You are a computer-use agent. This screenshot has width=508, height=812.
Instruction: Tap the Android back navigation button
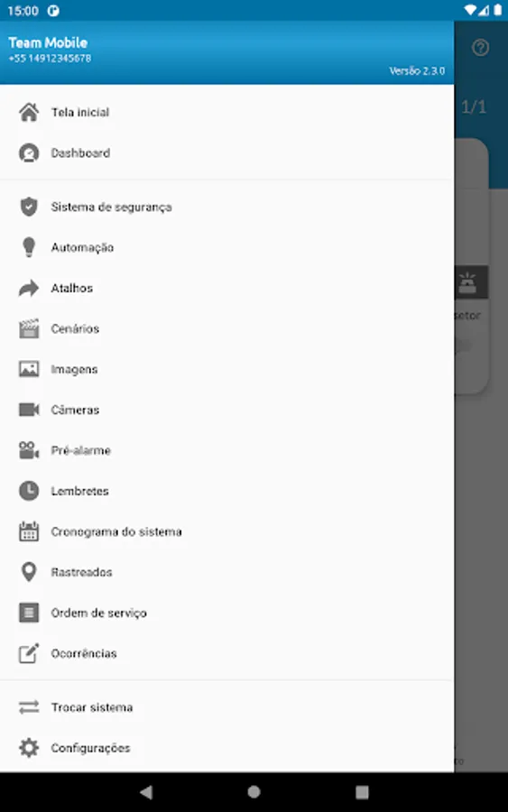tap(146, 792)
